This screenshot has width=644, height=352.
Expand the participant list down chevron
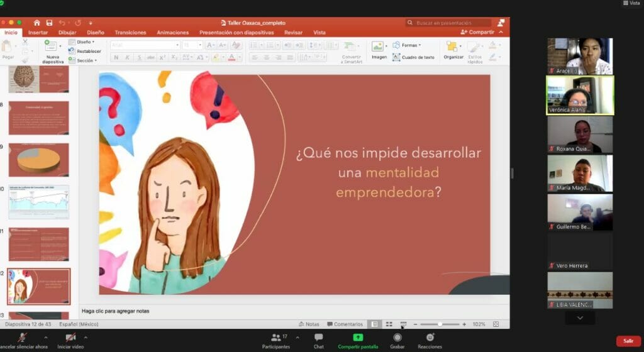point(580,318)
